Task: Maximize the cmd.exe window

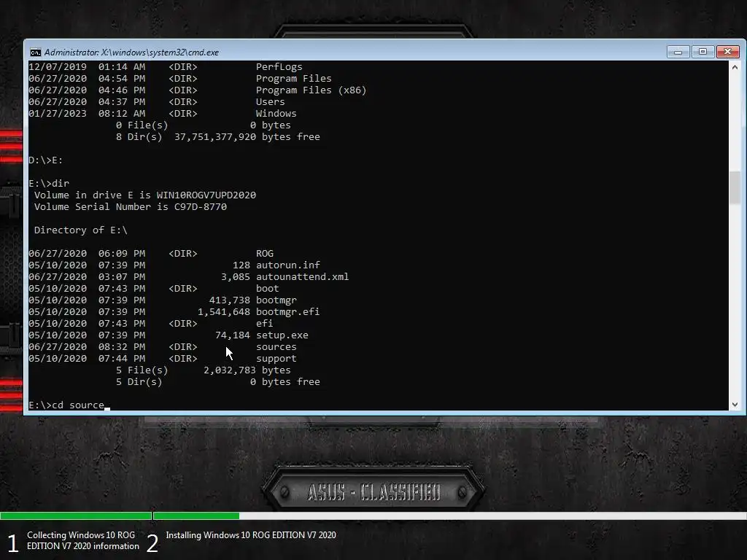Action: pos(703,52)
